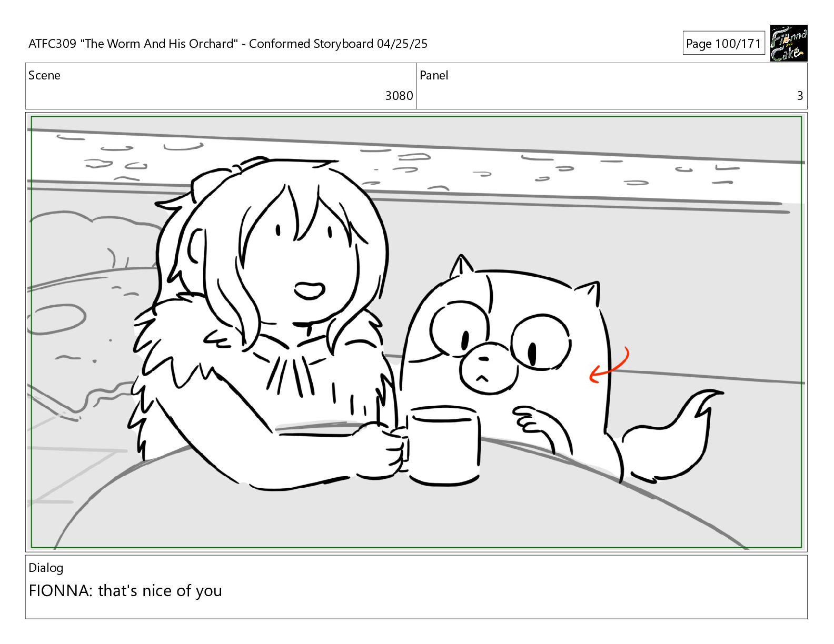Select the dialog line 'FIONNA: that's nice of you'
The width and height of the screenshot is (834, 644).
click(x=125, y=591)
